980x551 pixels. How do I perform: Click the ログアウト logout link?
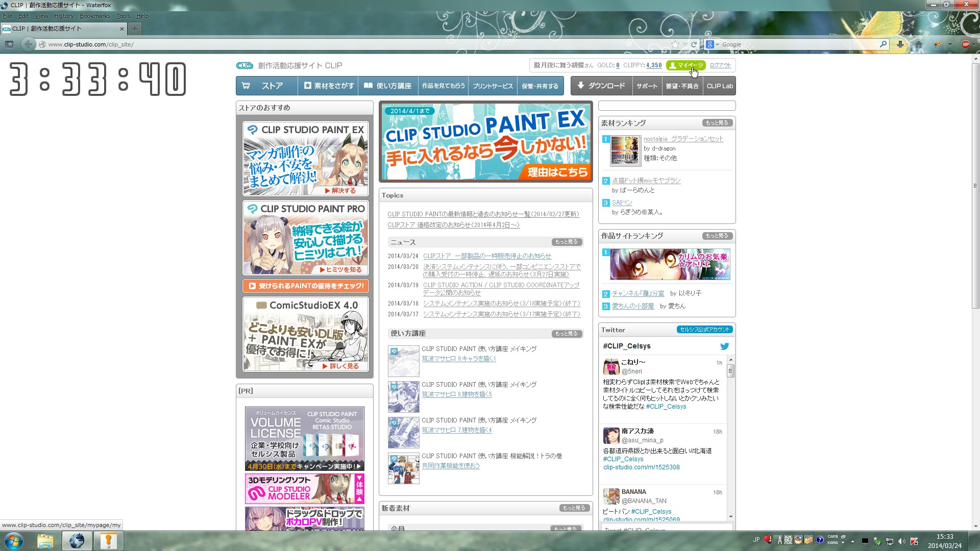(x=720, y=65)
